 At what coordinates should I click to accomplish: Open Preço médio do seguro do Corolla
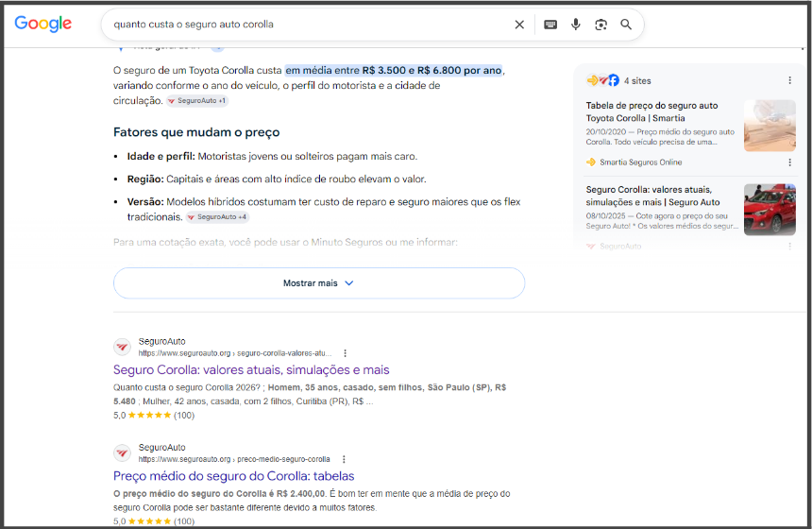(233, 476)
